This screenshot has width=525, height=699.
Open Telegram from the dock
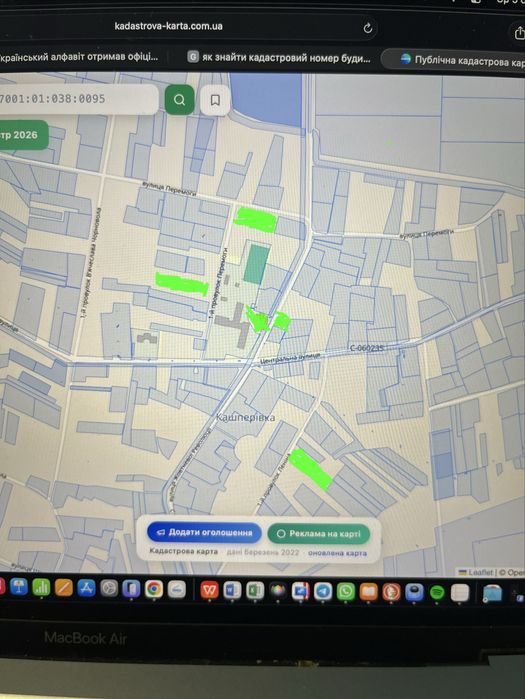click(x=323, y=592)
